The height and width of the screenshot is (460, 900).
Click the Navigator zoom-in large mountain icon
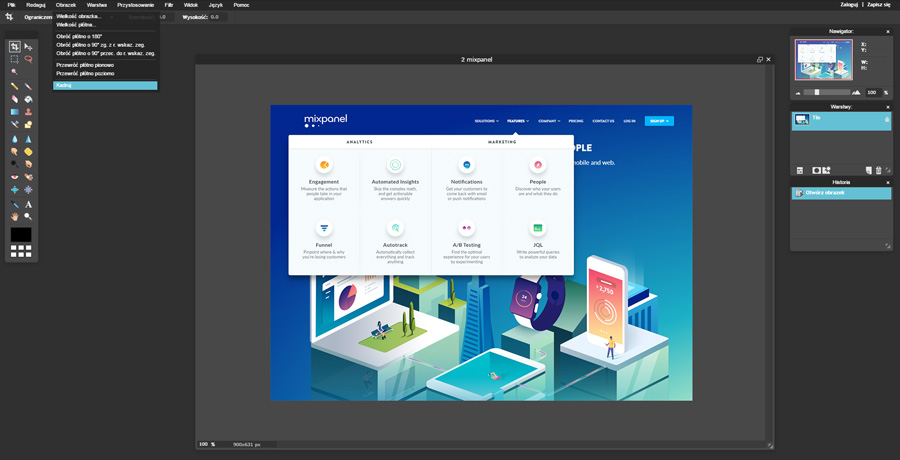[856, 92]
